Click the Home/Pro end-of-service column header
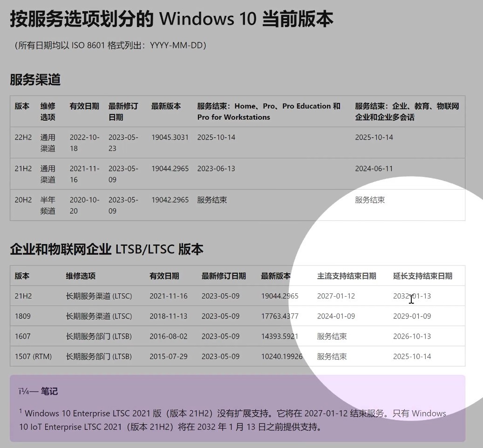The width and height of the screenshot is (483, 448). [x=269, y=111]
